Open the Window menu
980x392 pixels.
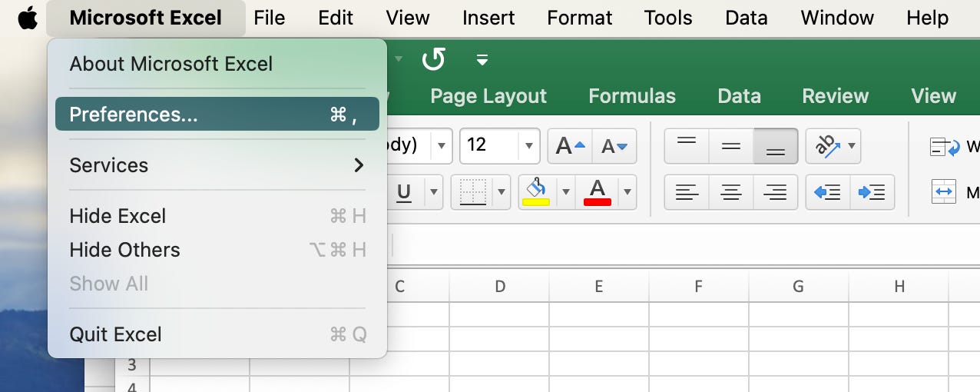click(x=837, y=18)
